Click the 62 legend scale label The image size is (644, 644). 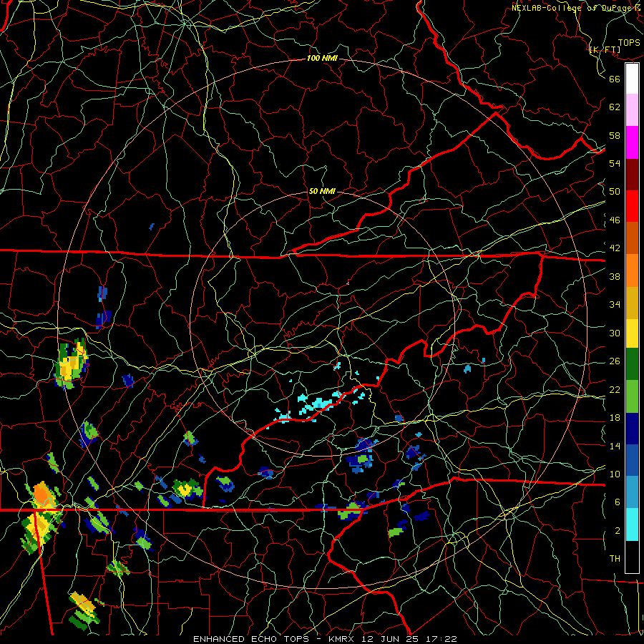pyautogui.click(x=615, y=107)
